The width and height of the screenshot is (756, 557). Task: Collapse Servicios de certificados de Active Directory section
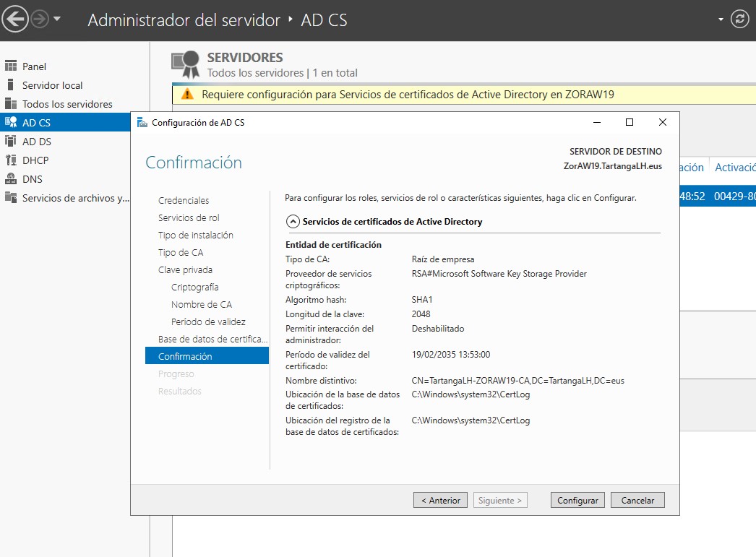click(293, 222)
